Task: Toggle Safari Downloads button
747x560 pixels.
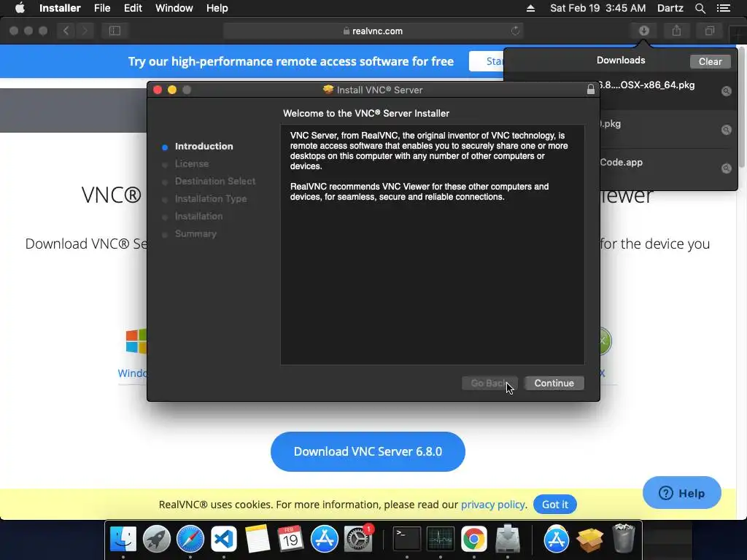Action: click(x=643, y=31)
